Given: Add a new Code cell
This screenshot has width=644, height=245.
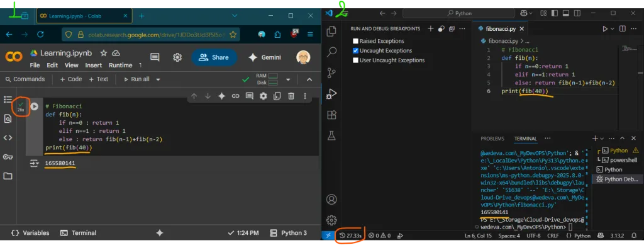Looking at the screenshot, I should pos(71,79).
